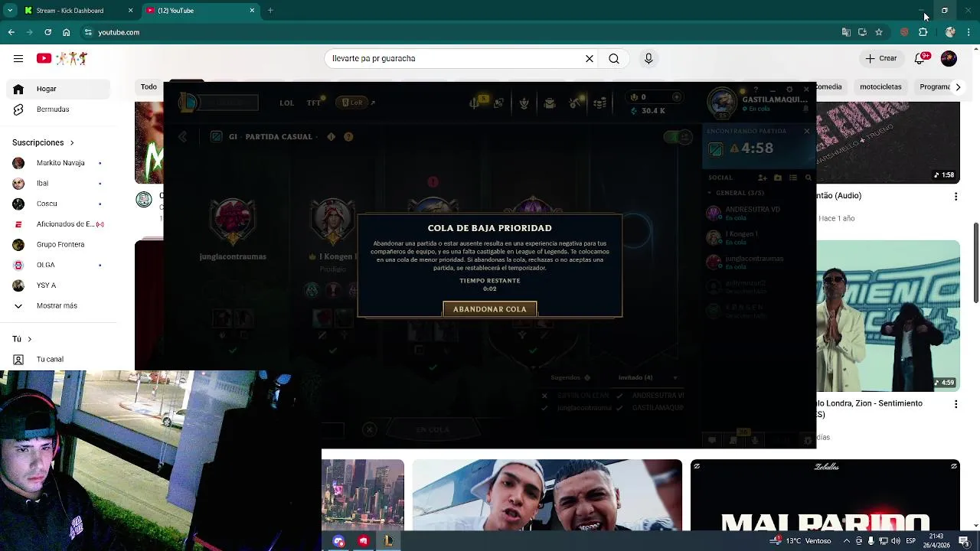Expand the Invitado (4) dropdown
The height and width of the screenshot is (551, 980).
click(675, 377)
